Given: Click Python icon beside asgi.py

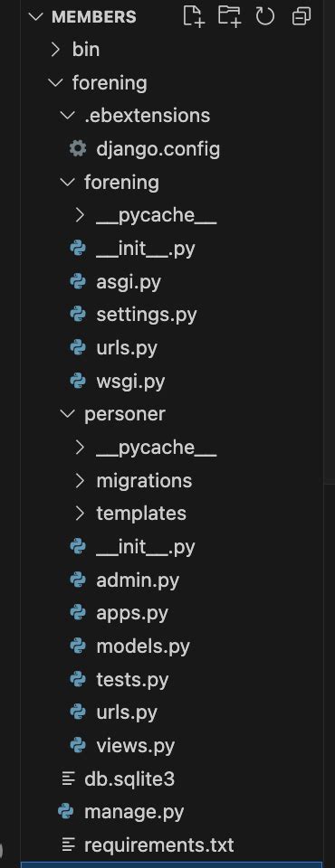Looking at the screenshot, I should tap(78, 281).
